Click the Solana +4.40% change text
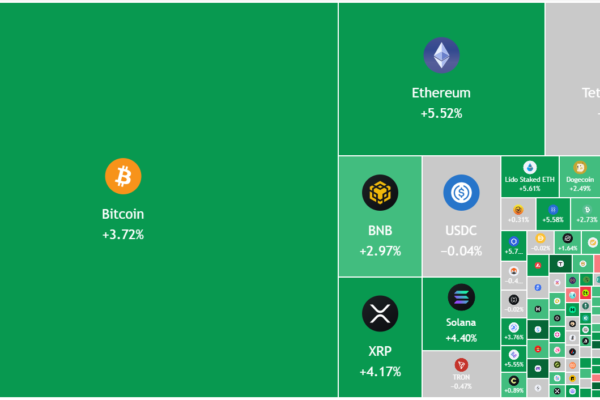Screen dimensions: 600x400 tap(461, 339)
